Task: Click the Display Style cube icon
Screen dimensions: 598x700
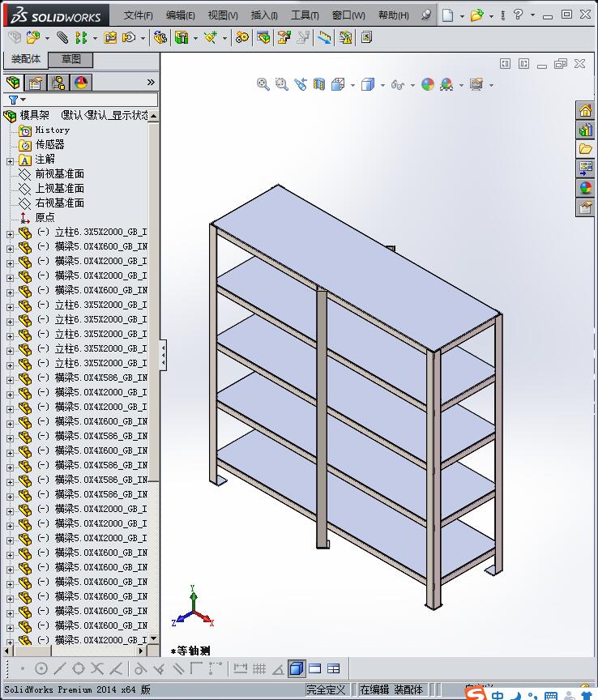Action: [368, 84]
